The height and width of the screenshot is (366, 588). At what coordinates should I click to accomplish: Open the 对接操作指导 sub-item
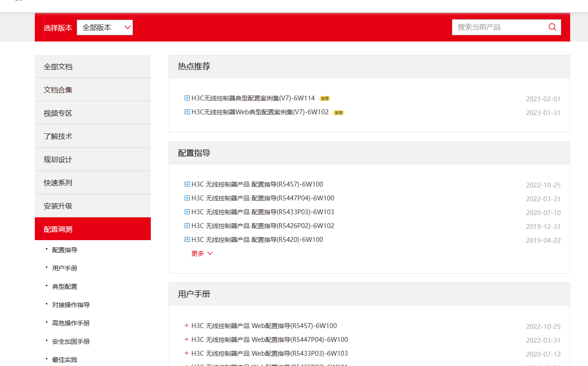(71, 305)
